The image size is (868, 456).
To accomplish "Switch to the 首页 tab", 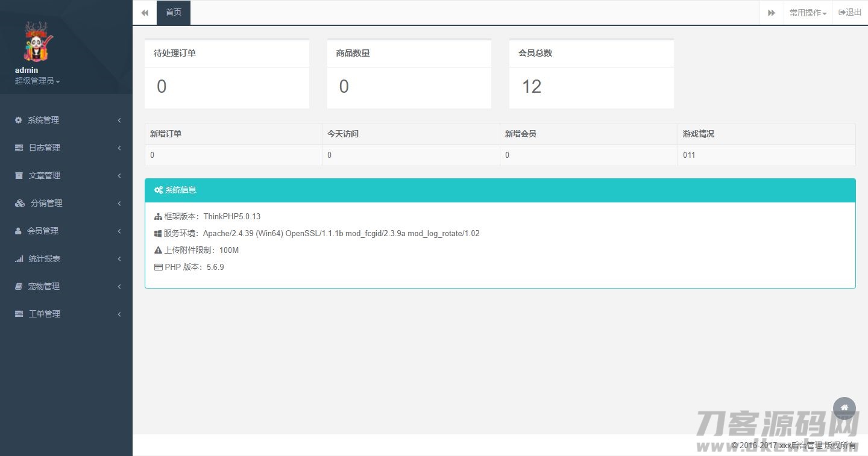I will [x=174, y=13].
